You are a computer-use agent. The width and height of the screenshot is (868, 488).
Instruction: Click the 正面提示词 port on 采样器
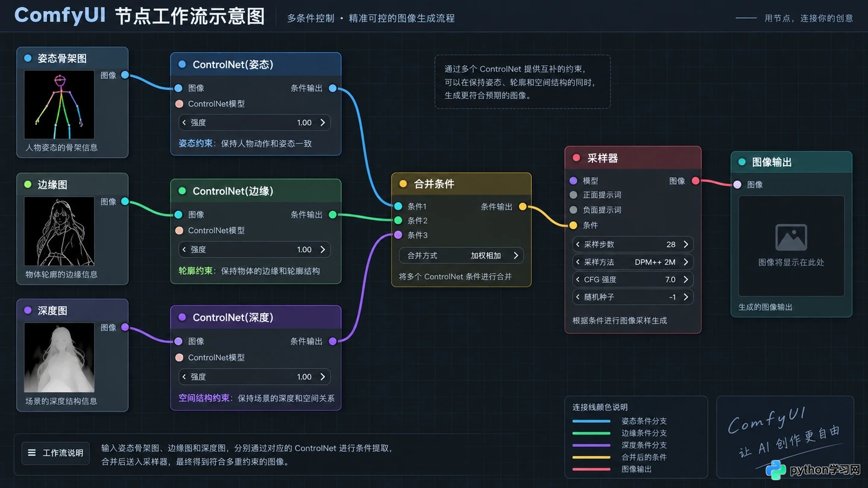tap(573, 195)
